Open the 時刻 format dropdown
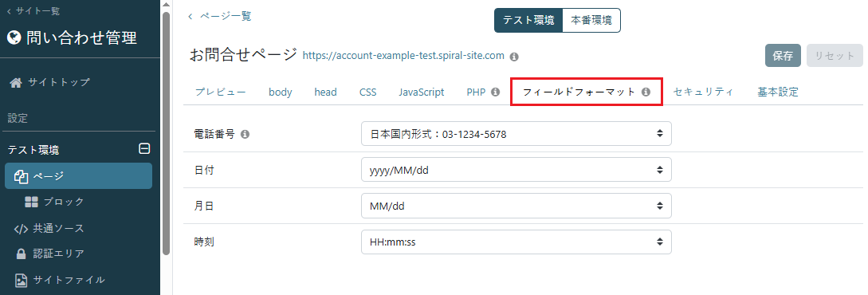 (516, 242)
